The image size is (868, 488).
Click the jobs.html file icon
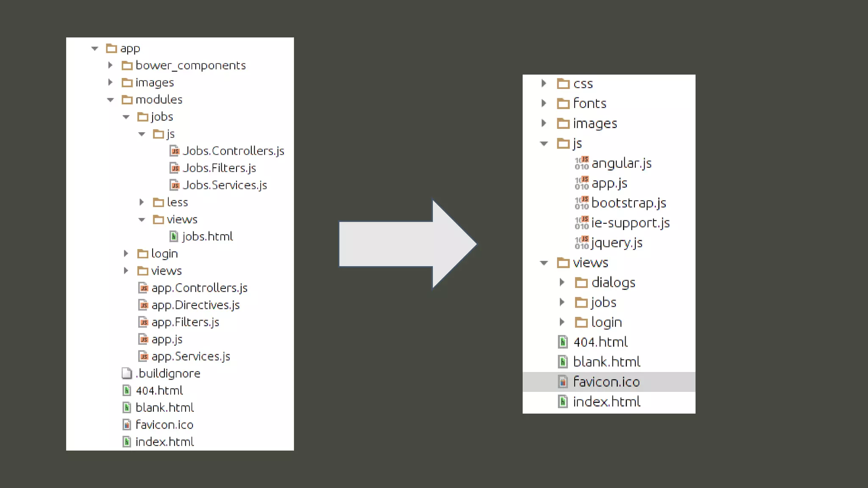pyautogui.click(x=174, y=236)
